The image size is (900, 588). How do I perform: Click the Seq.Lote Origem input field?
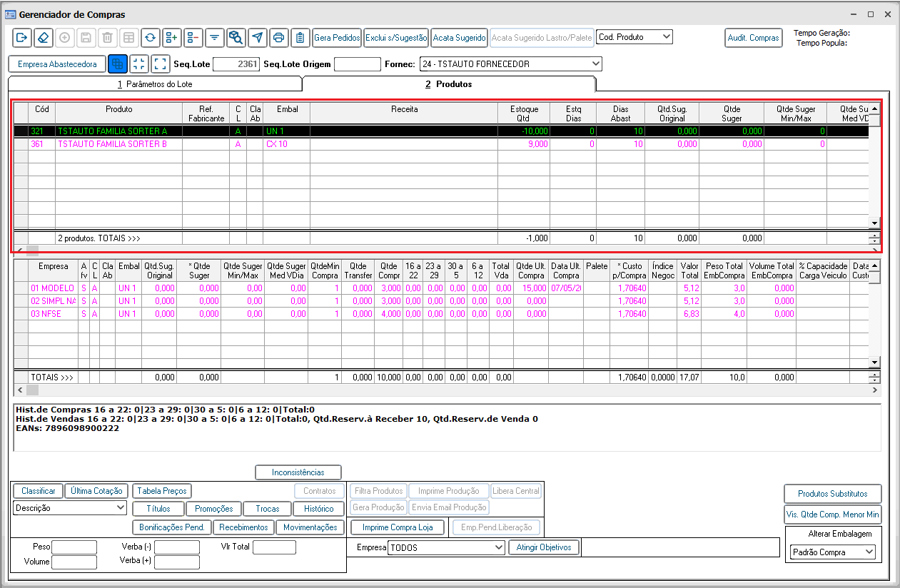(357, 64)
